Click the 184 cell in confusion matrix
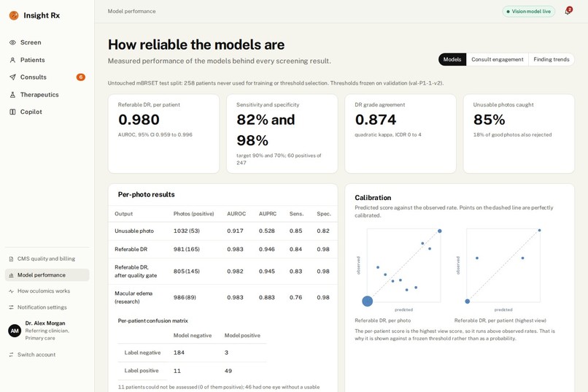 tap(179, 353)
